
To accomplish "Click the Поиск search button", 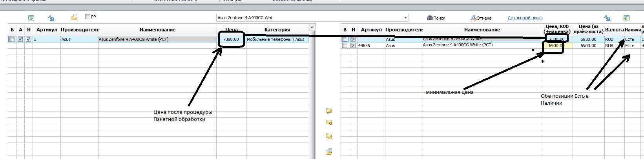I will tap(436, 18).
